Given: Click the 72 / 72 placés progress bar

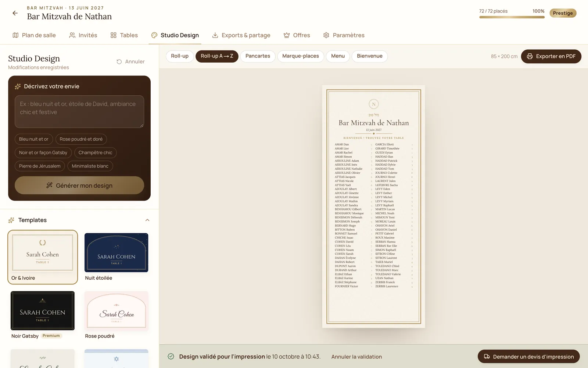Looking at the screenshot, I should point(512,17).
